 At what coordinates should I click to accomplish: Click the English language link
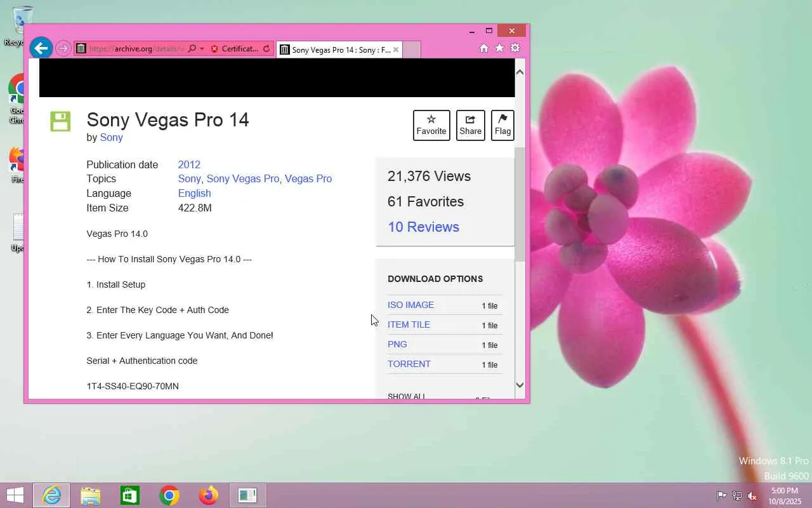194,193
